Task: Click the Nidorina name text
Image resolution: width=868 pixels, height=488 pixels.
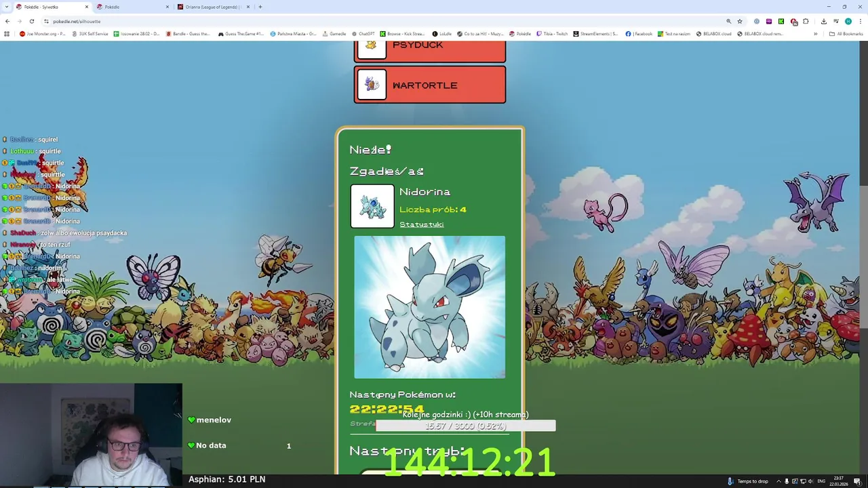Action: click(x=425, y=192)
